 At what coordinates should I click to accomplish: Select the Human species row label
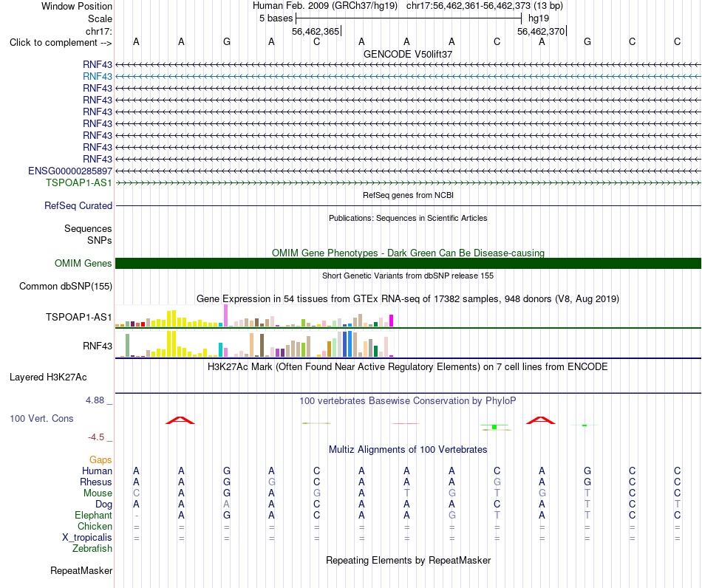tap(97, 471)
